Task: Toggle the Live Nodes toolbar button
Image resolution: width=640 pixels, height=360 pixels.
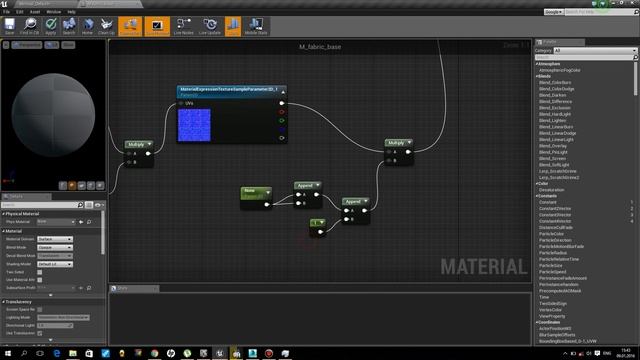Action: click(184, 26)
